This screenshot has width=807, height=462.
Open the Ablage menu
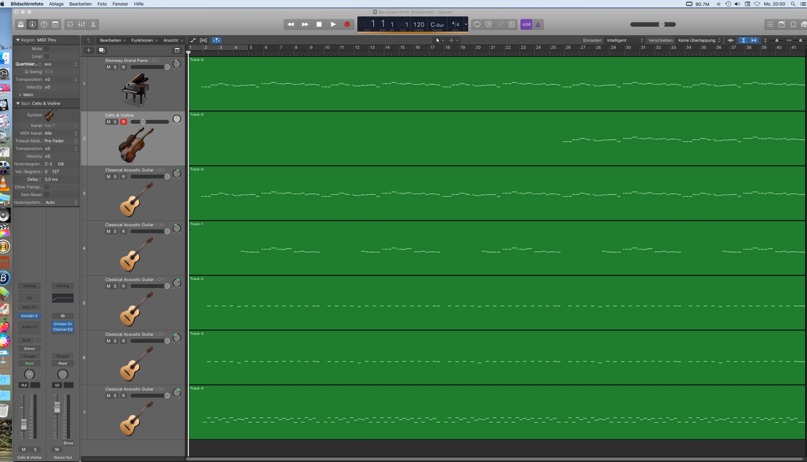point(56,4)
